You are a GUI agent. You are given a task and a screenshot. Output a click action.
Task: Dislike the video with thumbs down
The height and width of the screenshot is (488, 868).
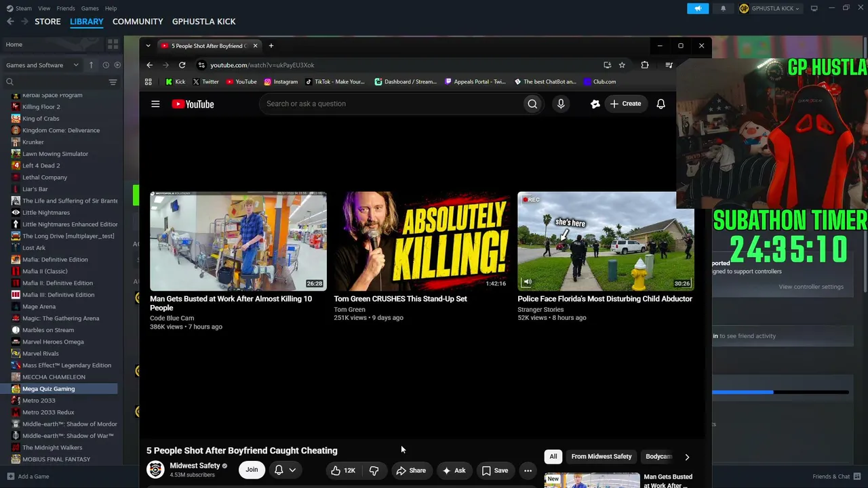tap(374, 470)
